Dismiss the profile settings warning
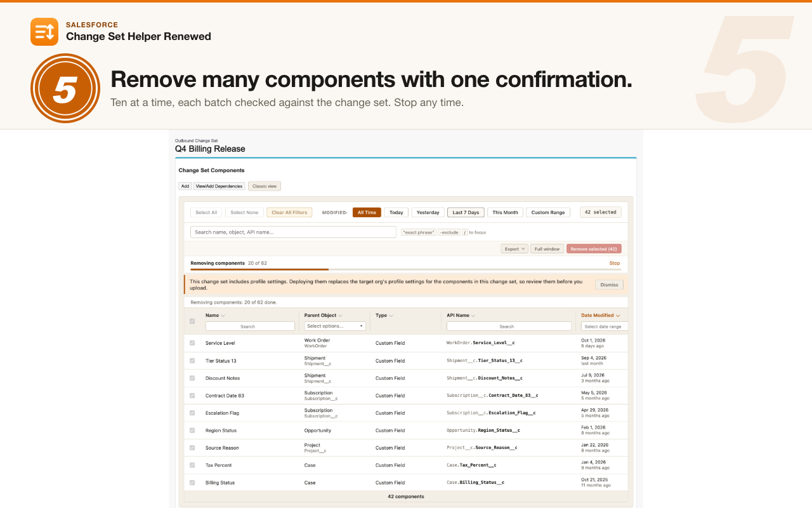Viewport: 812px width, 508px height. click(x=609, y=284)
